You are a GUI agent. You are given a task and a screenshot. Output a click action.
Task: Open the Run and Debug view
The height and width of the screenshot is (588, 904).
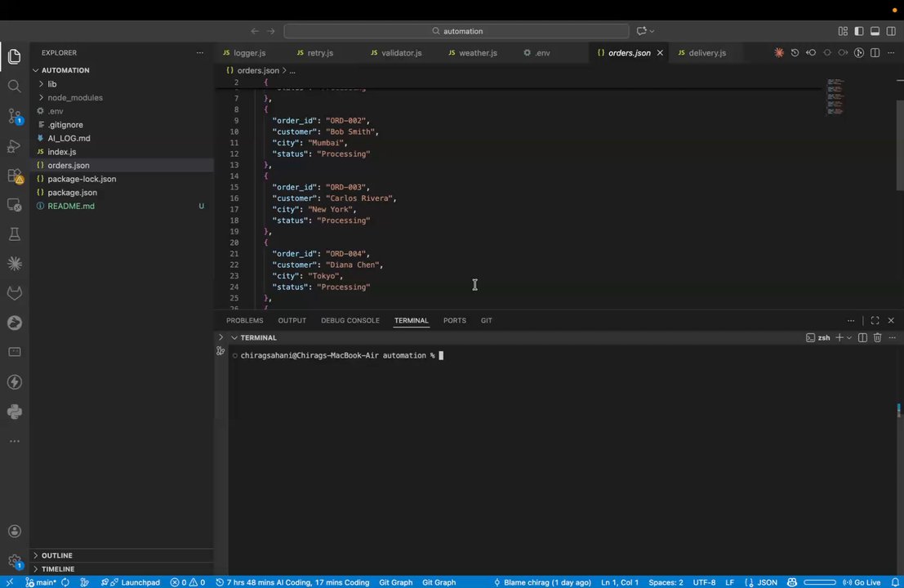coord(14,146)
